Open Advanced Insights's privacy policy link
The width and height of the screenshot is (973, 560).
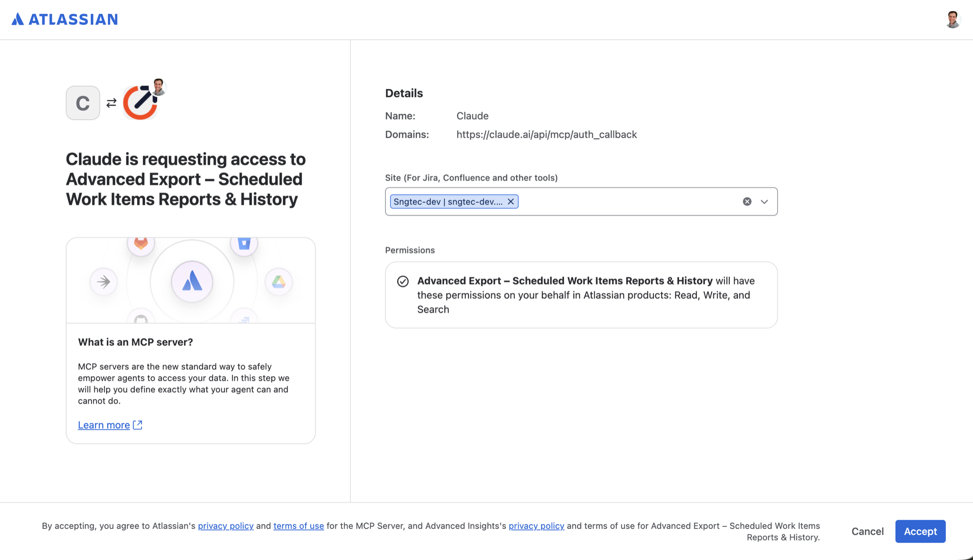(x=537, y=526)
